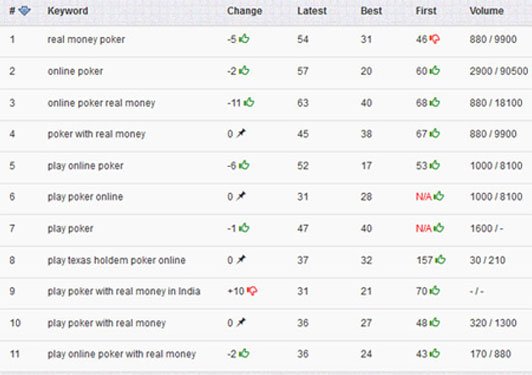
Task: Open the online poker keyword
Action: [75, 71]
